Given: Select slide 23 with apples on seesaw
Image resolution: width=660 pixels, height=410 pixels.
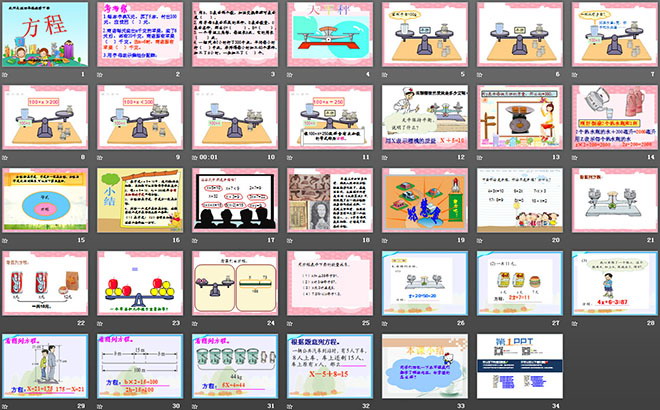Looking at the screenshot, I should point(140,283).
